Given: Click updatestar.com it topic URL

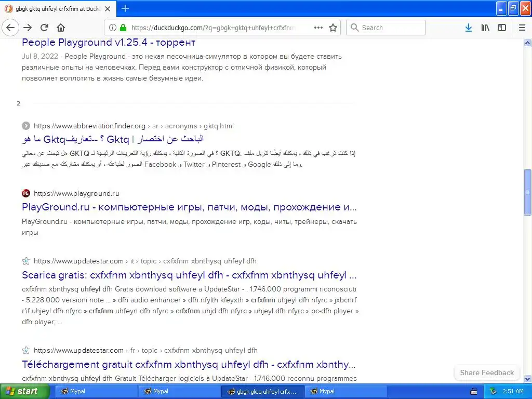Looking at the screenshot, I should coord(145,261).
